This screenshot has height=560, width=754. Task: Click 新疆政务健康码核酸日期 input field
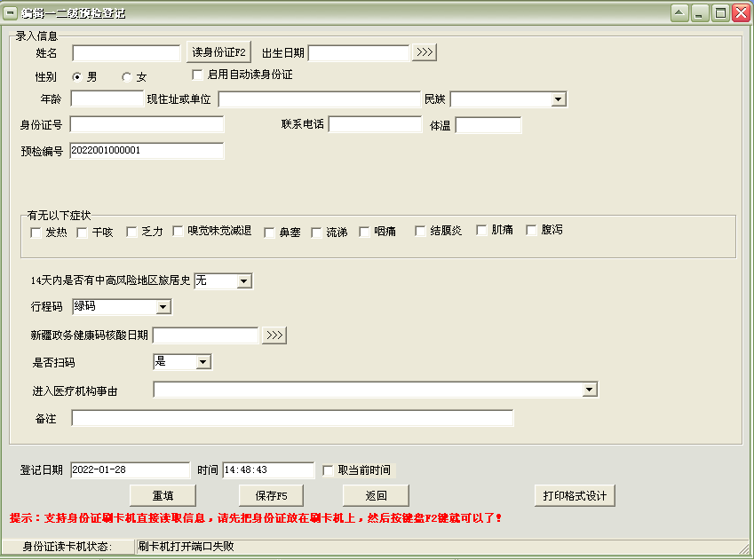206,335
